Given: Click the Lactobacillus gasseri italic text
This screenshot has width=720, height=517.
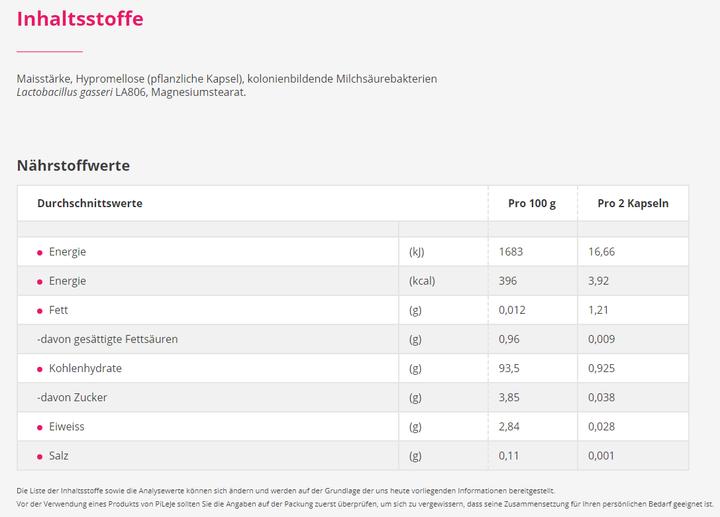Looking at the screenshot, I should point(65,92).
